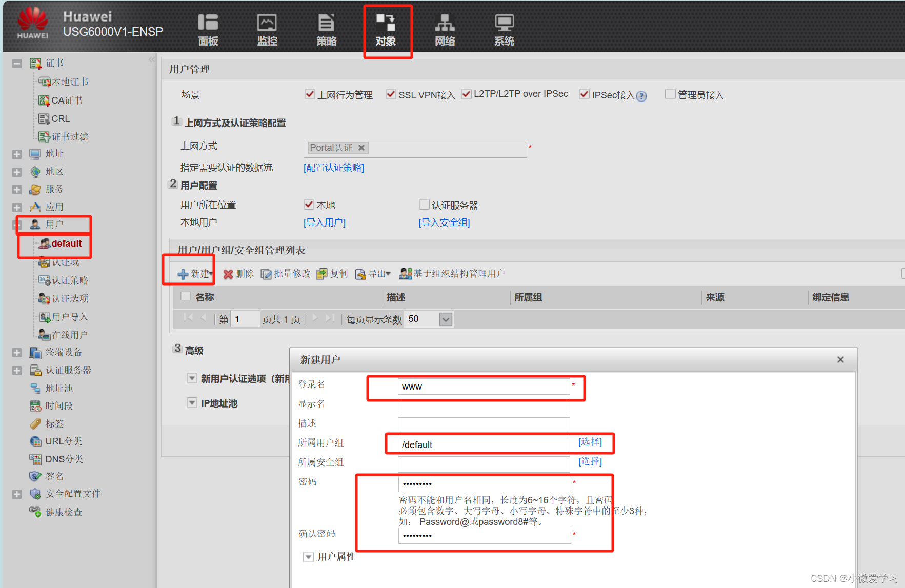Click 基于组织结构管理用户

point(452,274)
